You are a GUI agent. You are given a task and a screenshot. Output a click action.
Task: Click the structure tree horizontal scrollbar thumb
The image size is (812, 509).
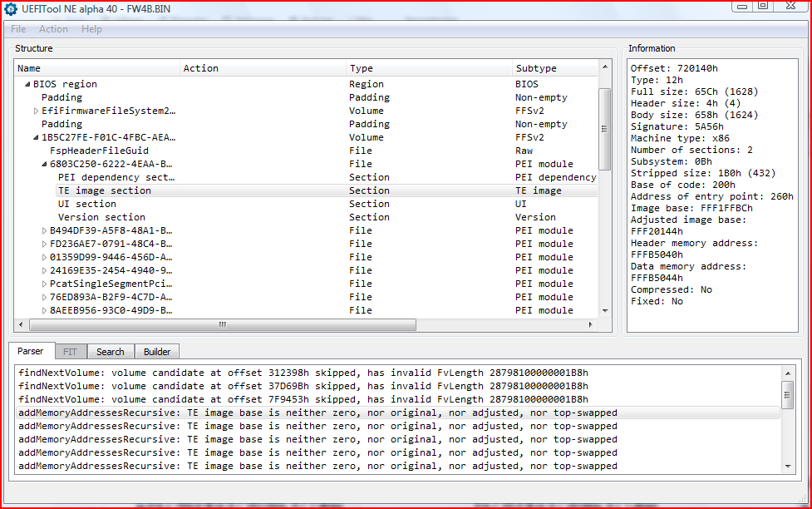(x=223, y=324)
